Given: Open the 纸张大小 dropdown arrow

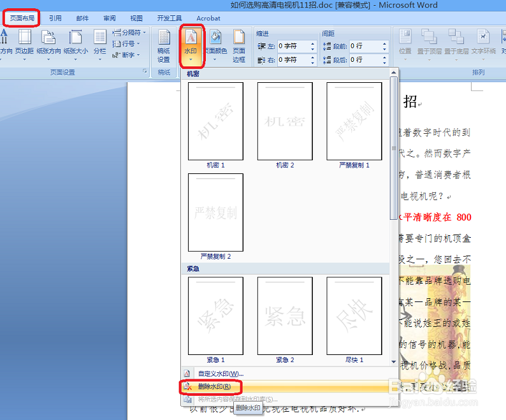Looking at the screenshot, I should tap(75, 60).
